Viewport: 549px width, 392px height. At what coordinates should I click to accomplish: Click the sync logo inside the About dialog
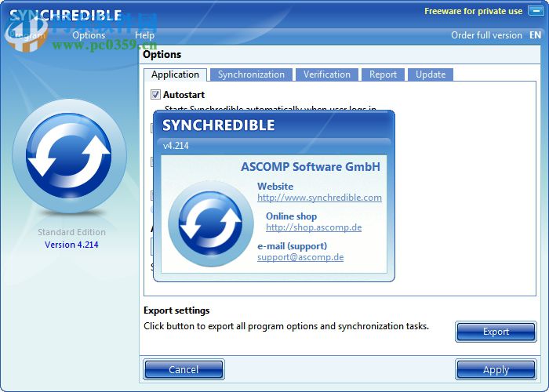211,223
